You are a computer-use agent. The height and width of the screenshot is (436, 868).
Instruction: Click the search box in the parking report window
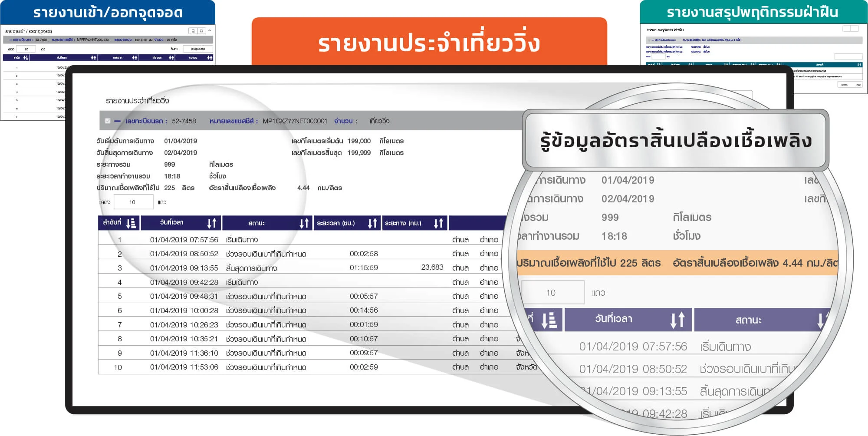pos(198,49)
